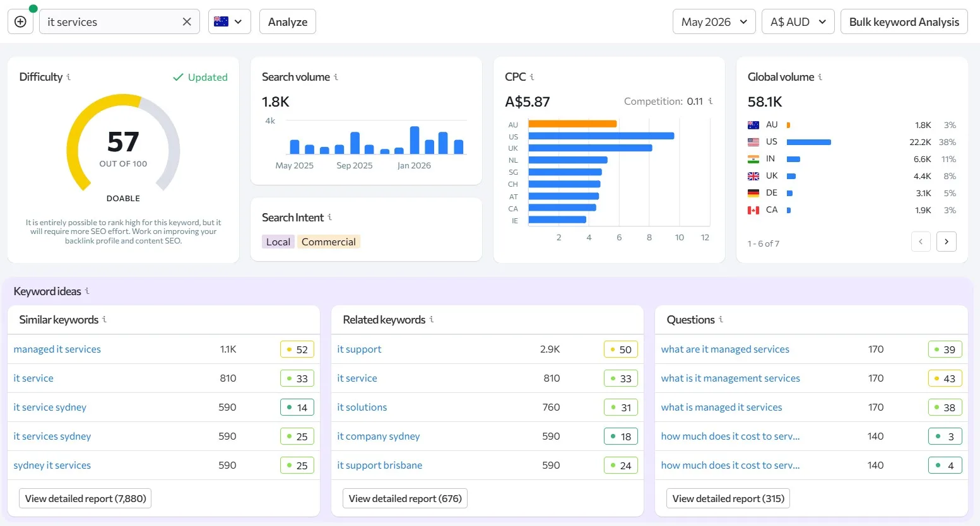Click the Search Intent info icon
Viewport: 980px width, 526px height.
(329, 217)
